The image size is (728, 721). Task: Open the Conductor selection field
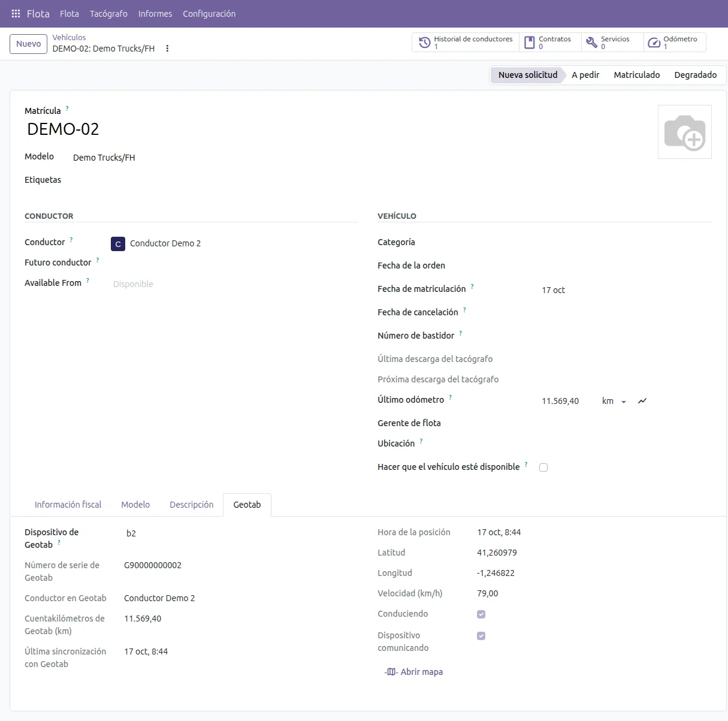(234, 243)
